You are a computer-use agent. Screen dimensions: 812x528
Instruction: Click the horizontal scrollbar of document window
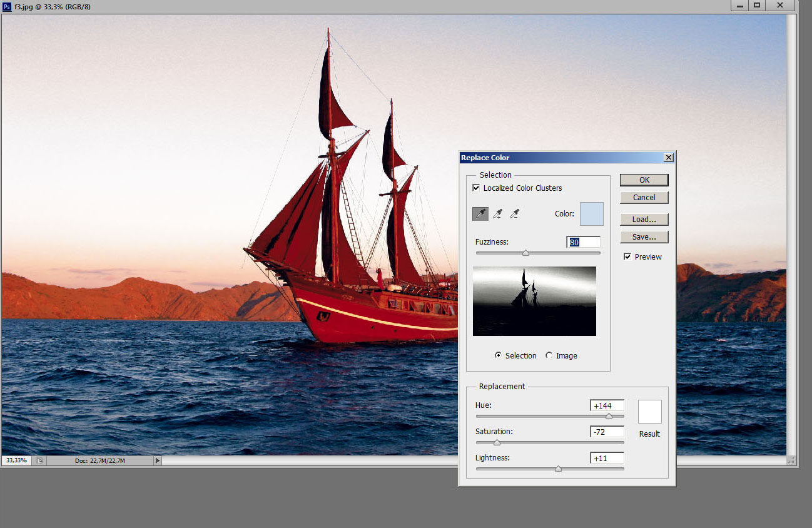coord(474,461)
